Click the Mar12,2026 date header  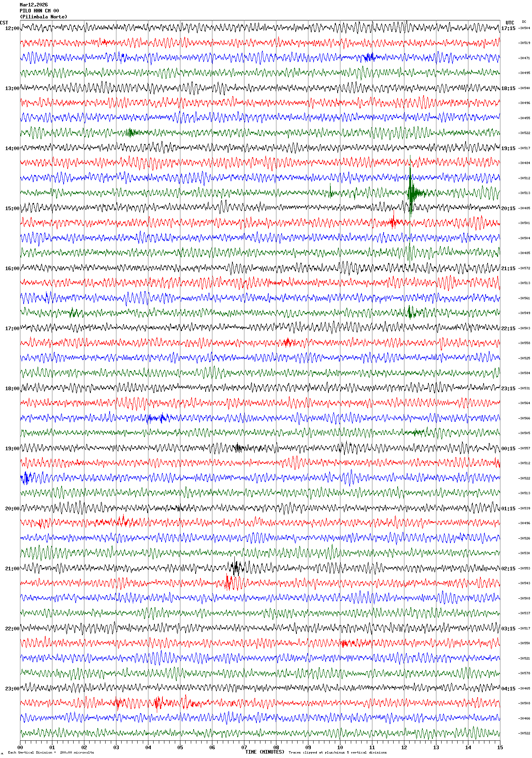pos(34,5)
